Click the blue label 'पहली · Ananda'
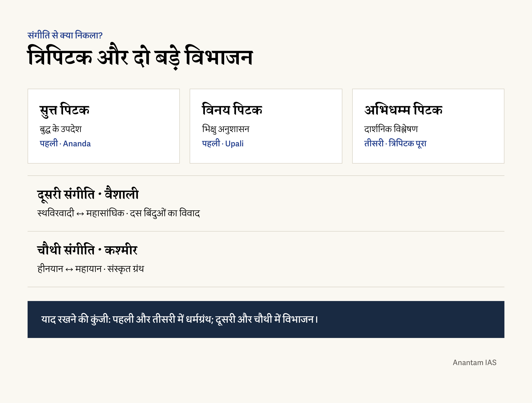 pyautogui.click(x=65, y=143)
